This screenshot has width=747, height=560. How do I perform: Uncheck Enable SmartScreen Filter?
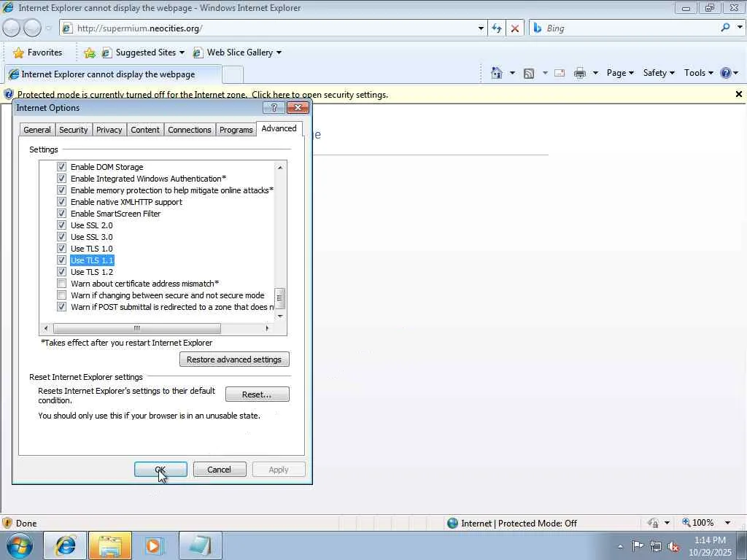pyautogui.click(x=61, y=214)
